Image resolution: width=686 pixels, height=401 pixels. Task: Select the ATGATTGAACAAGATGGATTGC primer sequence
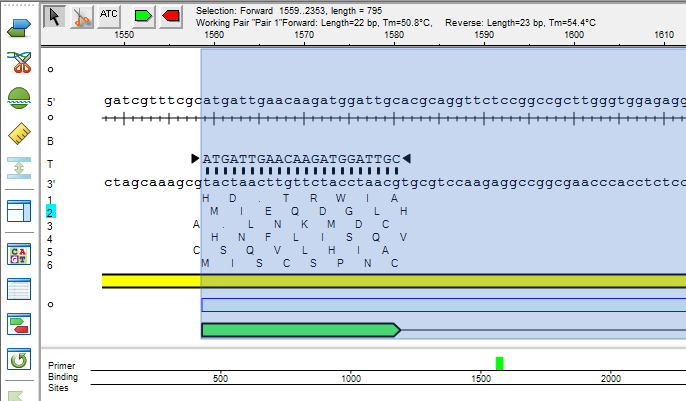pyautogui.click(x=301, y=159)
